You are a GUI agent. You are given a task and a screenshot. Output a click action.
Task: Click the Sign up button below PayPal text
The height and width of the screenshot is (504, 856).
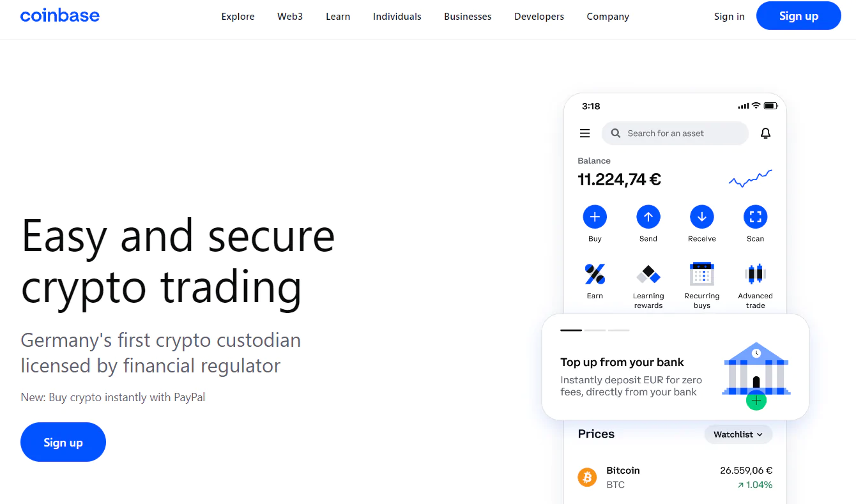[x=63, y=442]
